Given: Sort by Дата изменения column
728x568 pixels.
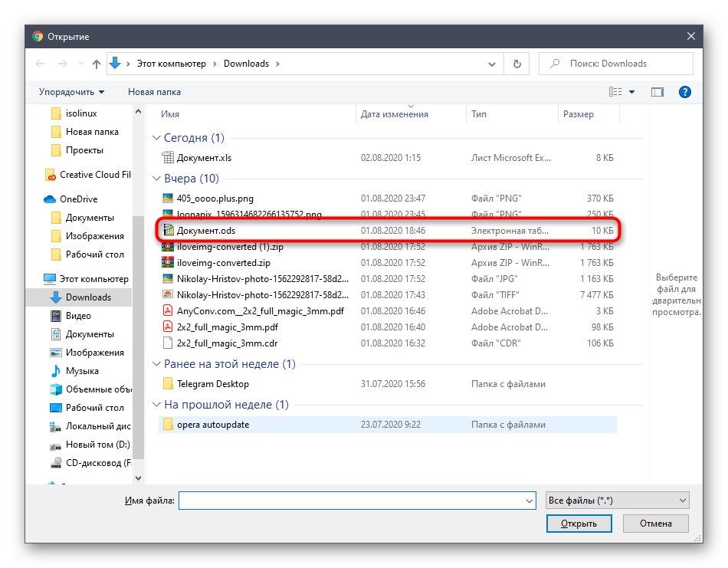Looking at the screenshot, I should point(394,114).
